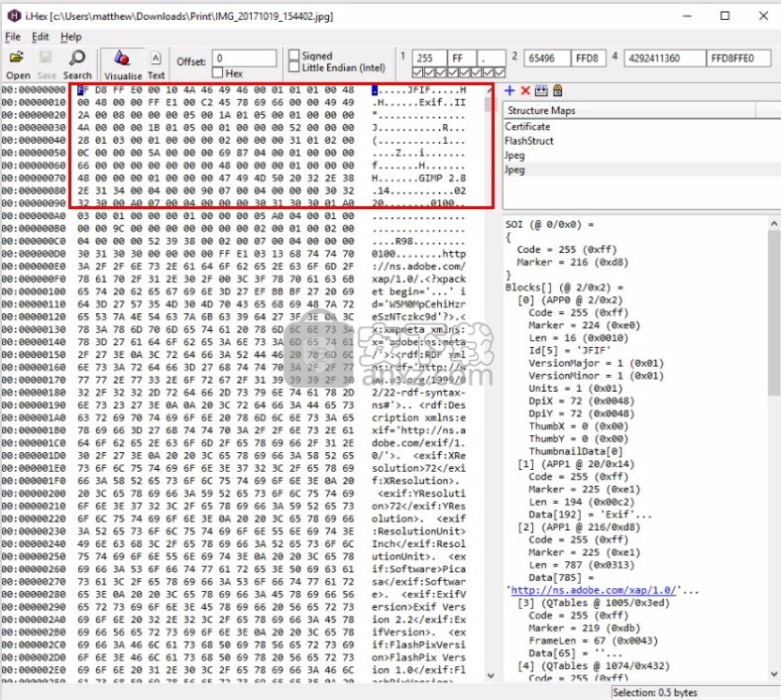Enable the Signed checkbox
Image resolution: width=781 pixels, height=700 pixels.
(294, 56)
